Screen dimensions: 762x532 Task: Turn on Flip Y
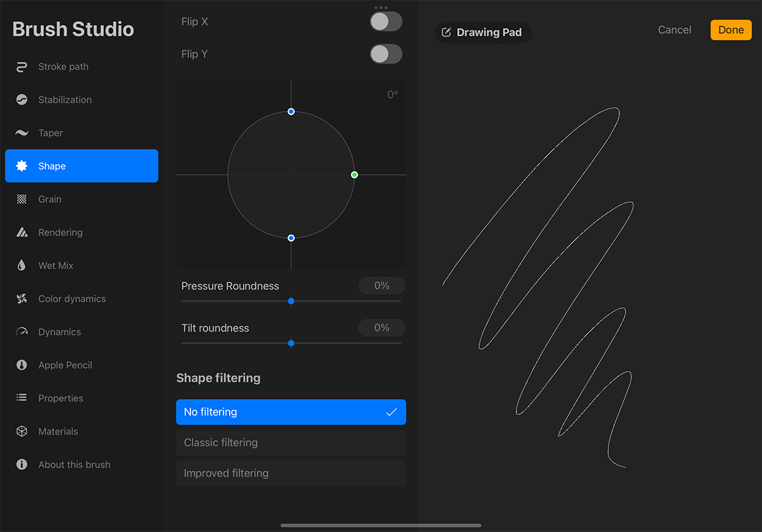pos(385,54)
